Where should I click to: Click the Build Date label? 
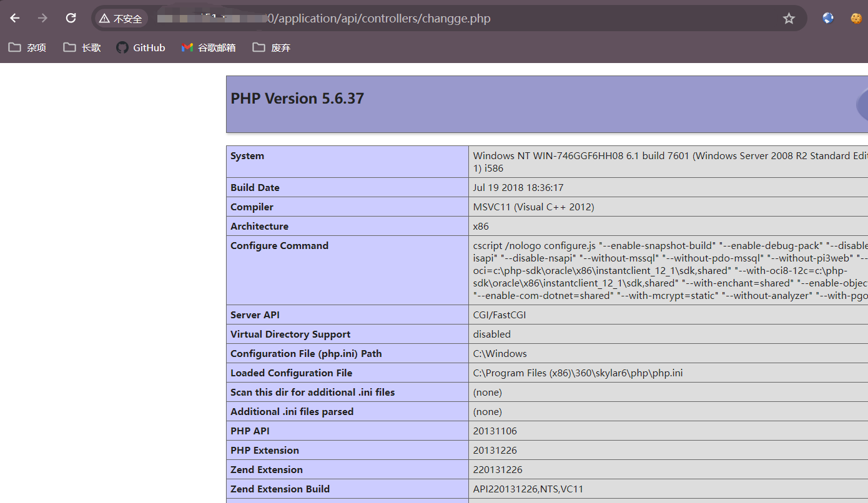pyautogui.click(x=255, y=187)
